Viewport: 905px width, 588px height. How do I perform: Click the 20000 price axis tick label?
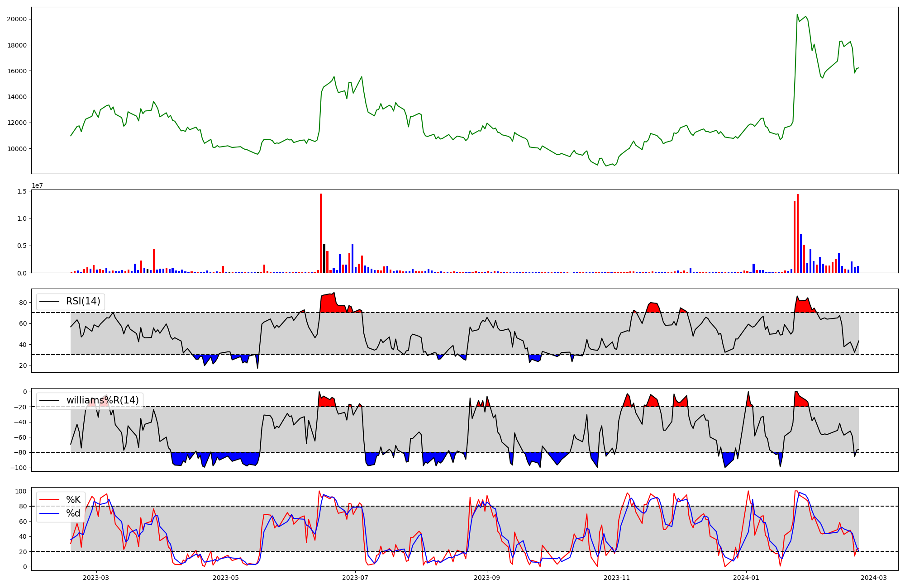(x=16, y=19)
